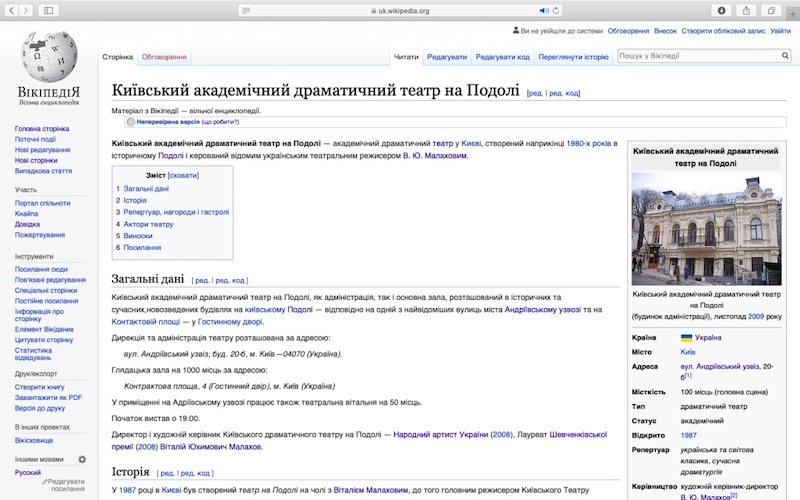Open Посилання сюди tools link
Image resolution: width=800 pixels, height=500 pixels.
41,269
